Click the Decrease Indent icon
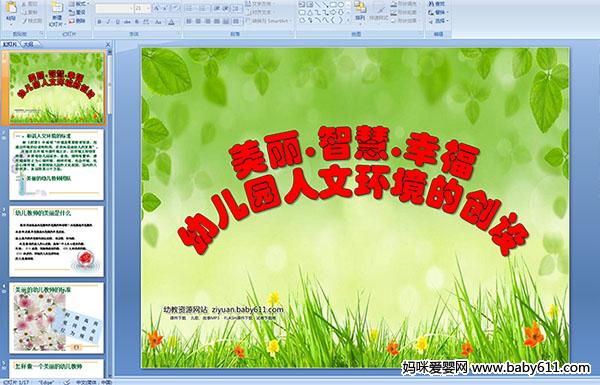Screen dimensions: 600x385 click(217, 8)
